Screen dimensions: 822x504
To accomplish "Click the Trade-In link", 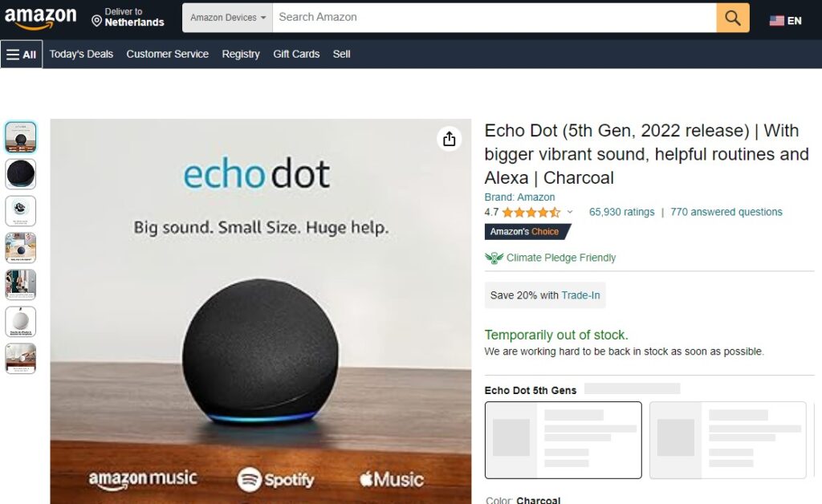I will [x=580, y=295].
